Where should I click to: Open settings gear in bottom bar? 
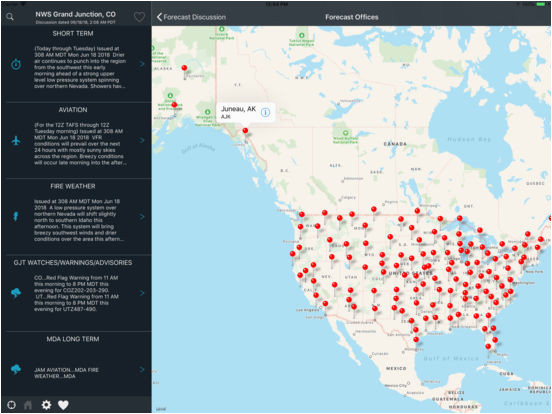(x=46, y=405)
